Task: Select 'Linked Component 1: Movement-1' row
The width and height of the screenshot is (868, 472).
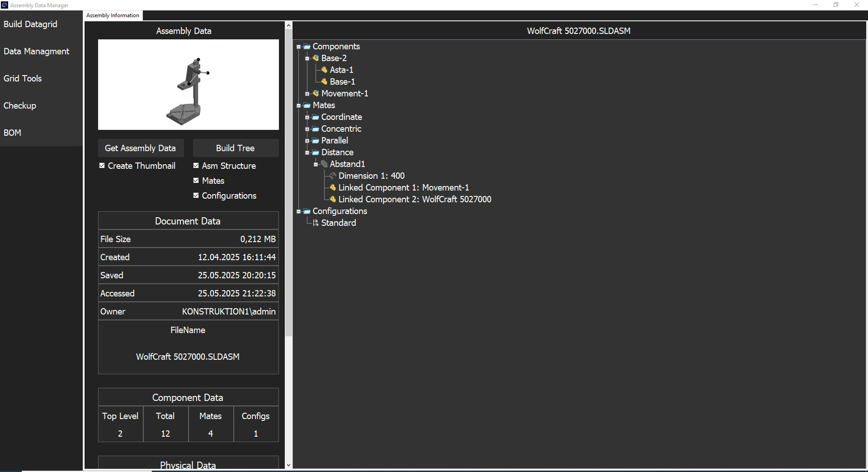Action: point(404,188)
